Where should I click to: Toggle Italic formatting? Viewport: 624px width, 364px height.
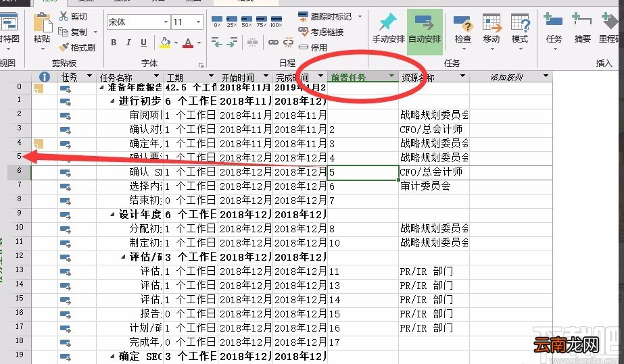128,42
